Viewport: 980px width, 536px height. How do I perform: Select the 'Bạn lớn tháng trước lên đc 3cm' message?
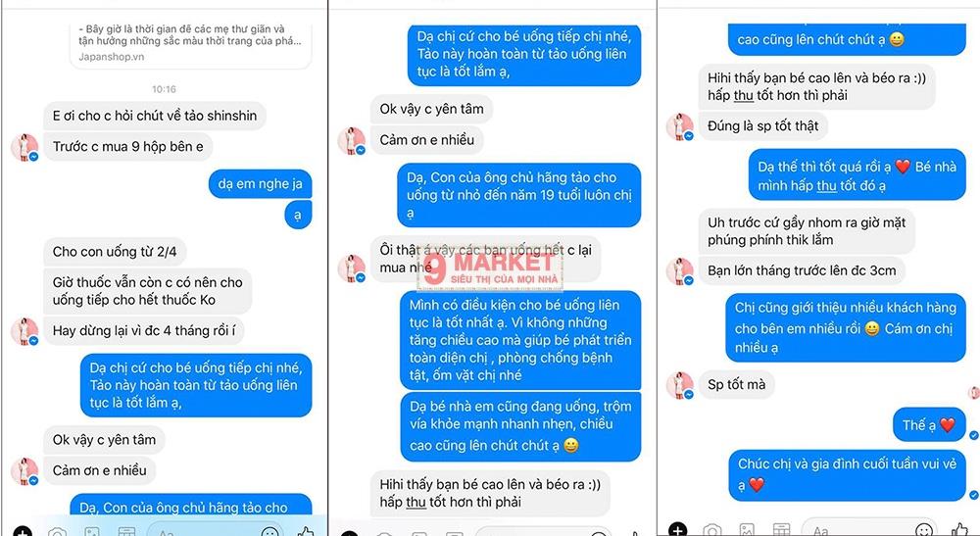click(802, 271)
